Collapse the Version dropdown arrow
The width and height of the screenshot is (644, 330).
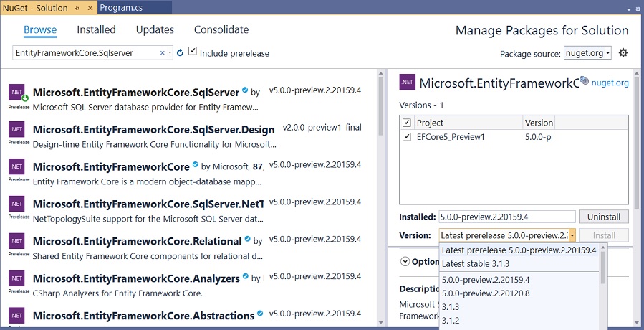572,236
